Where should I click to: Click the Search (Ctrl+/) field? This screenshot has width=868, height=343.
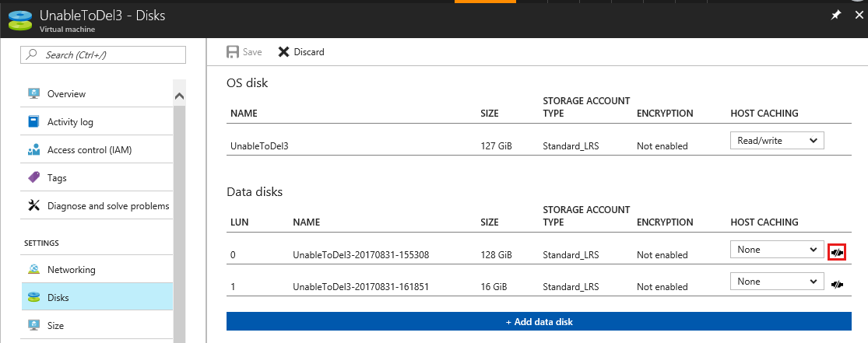(x=104, y=55)
